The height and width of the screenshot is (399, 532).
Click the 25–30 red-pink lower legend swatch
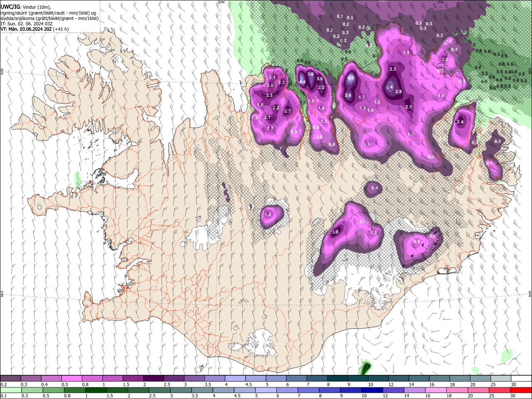click(500, 390)
